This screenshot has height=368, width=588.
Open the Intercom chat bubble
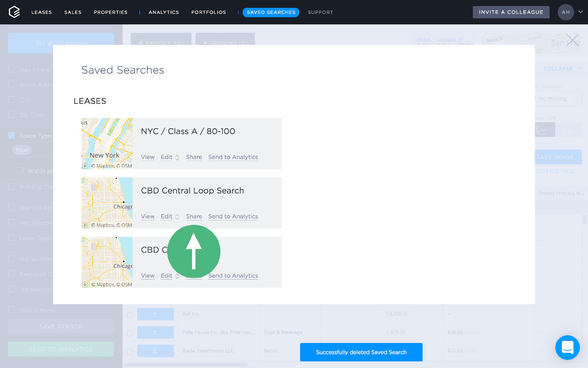[567, 347]
